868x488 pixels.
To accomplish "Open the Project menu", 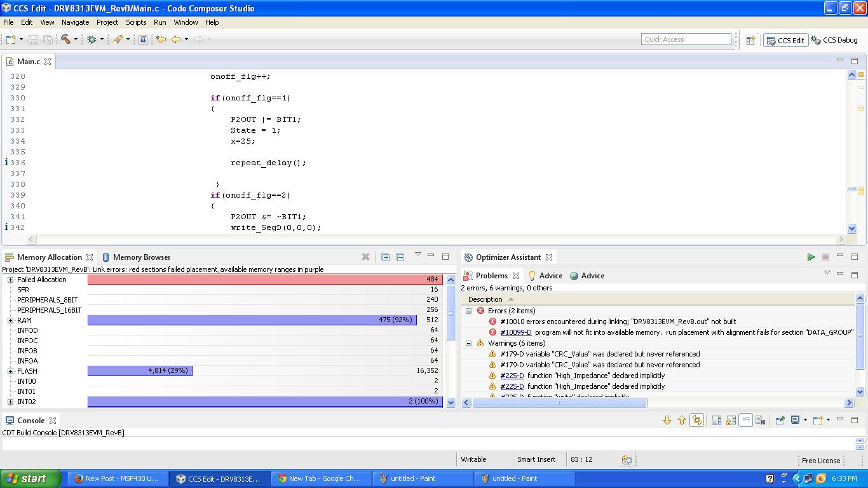I will coord(107,22).
